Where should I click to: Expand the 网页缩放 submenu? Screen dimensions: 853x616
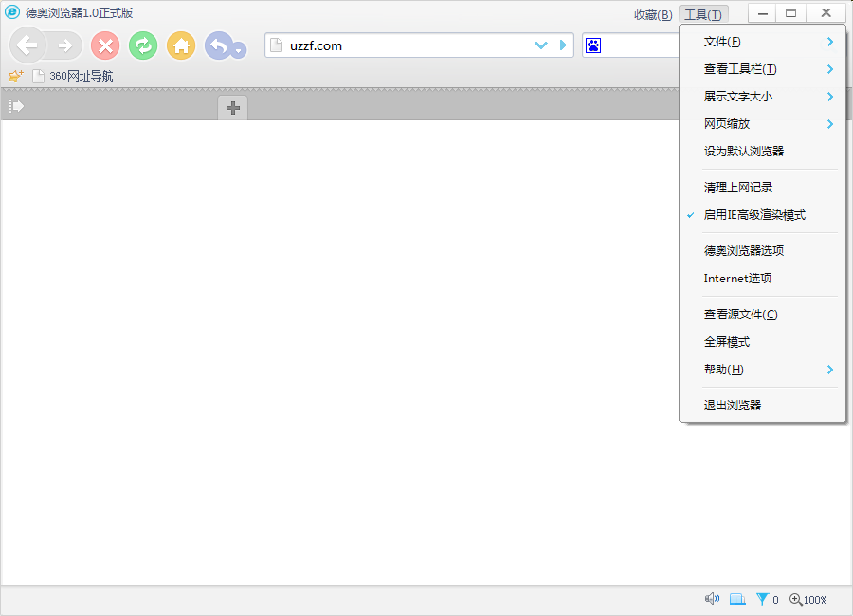pyautogui.click(x=762, y=124)
